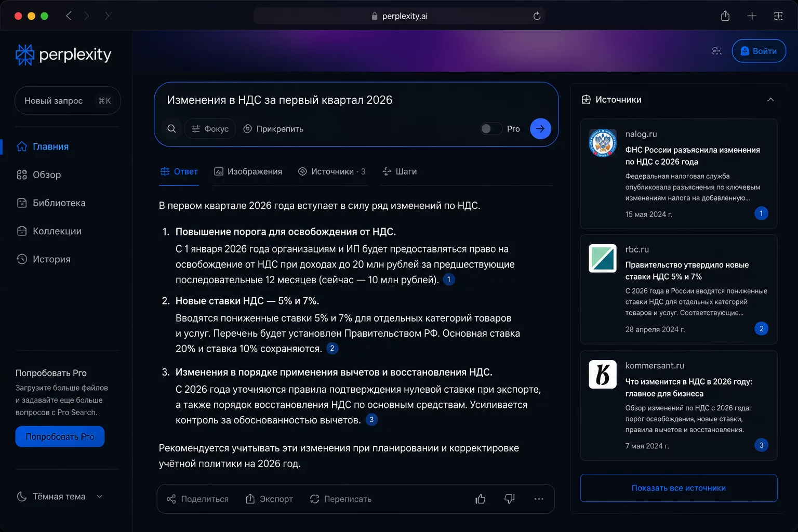Switch to the Ответ tab

[179, 171]
